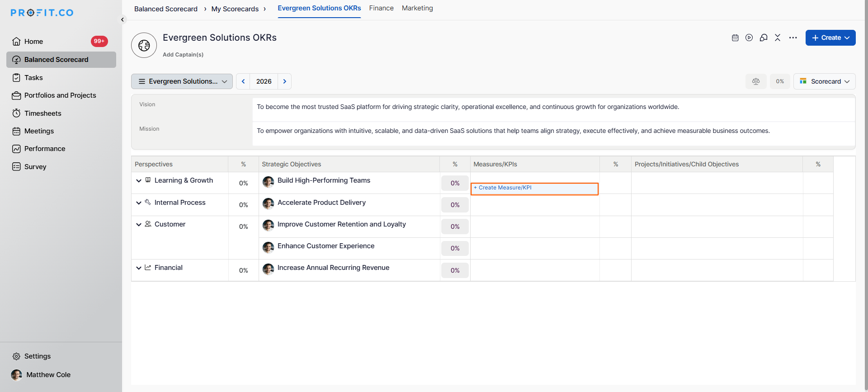Collapse the Learning & Growth perspective
Image resolution: width=868 pixels, height=392 pixels.
pyautogui.click(x=139, y=181)
